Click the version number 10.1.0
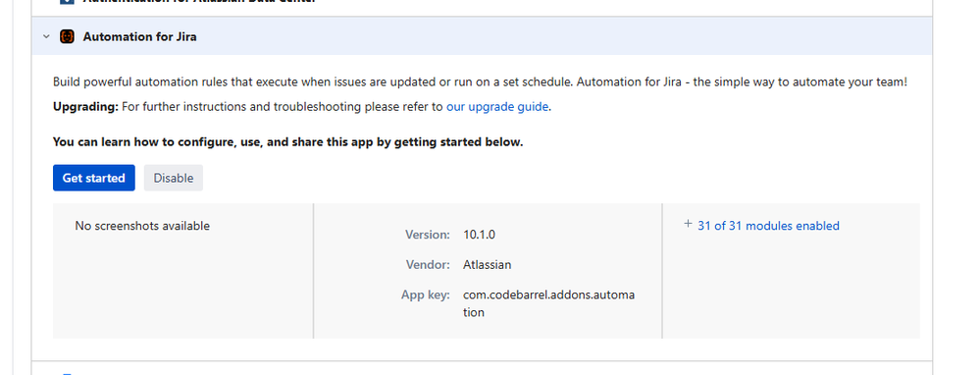 480,235
